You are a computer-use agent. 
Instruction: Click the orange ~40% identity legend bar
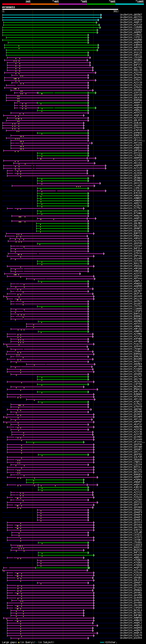[x=45, y=4]
